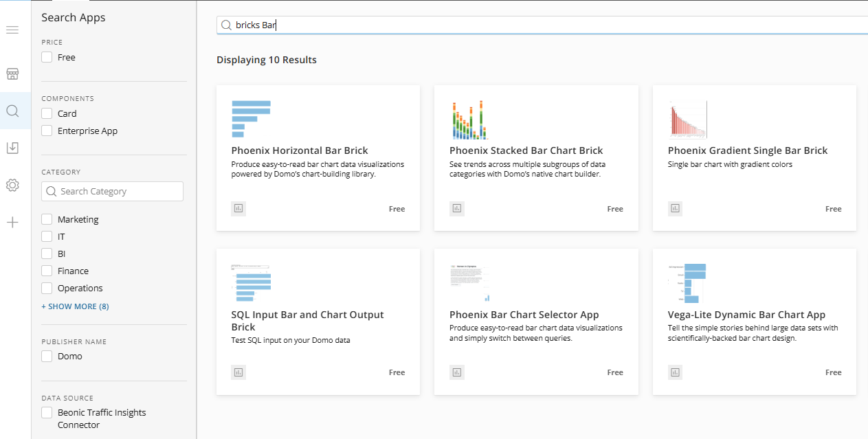Click the magnifier icon in Search Category box
868x439 pixels.
click(x=52, y=192)
